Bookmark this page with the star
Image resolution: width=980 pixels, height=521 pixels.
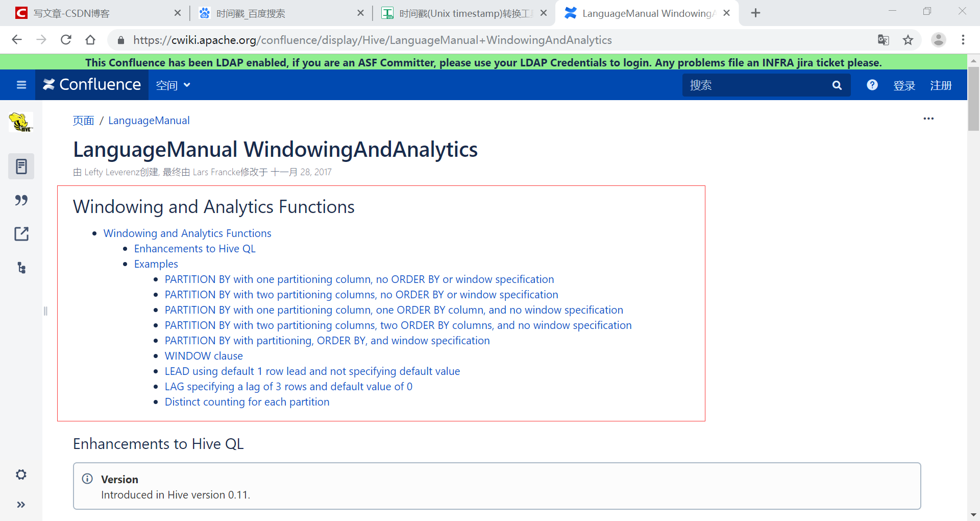(x=908, y=40)
